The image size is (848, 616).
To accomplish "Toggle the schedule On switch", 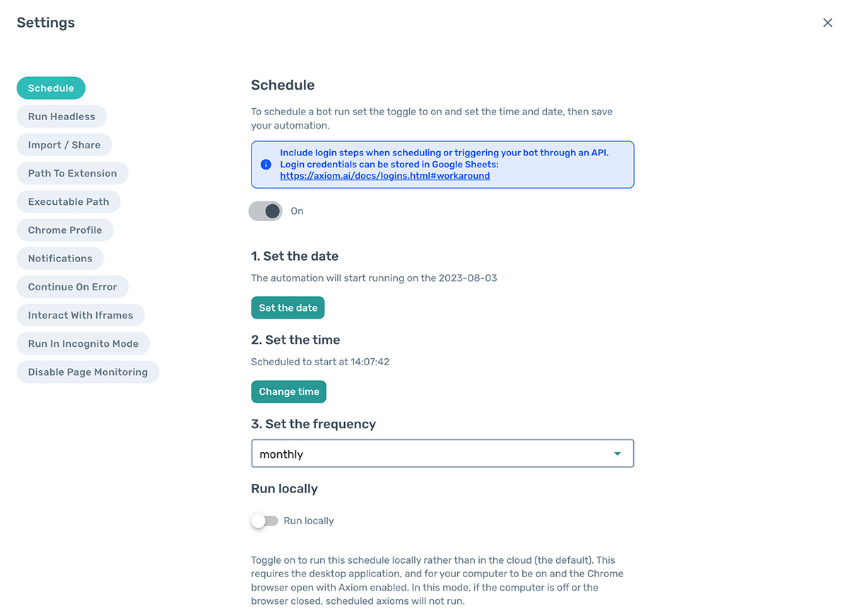I will 266,211.
